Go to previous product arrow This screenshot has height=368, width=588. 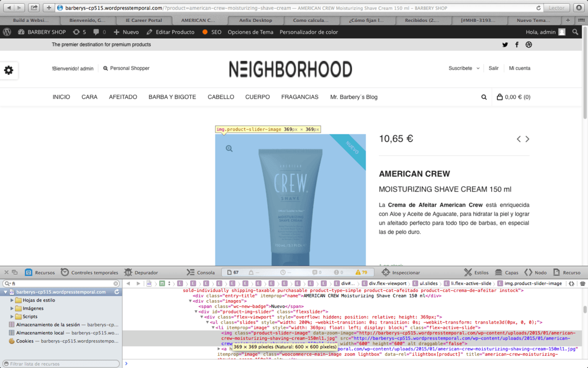tap(519, 139)
